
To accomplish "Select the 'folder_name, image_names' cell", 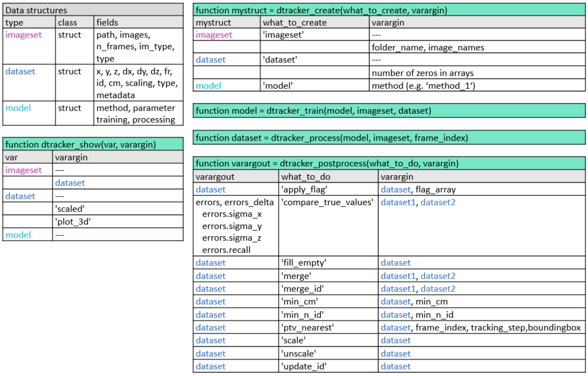I will pyautogui.click(x=477, y=47).
